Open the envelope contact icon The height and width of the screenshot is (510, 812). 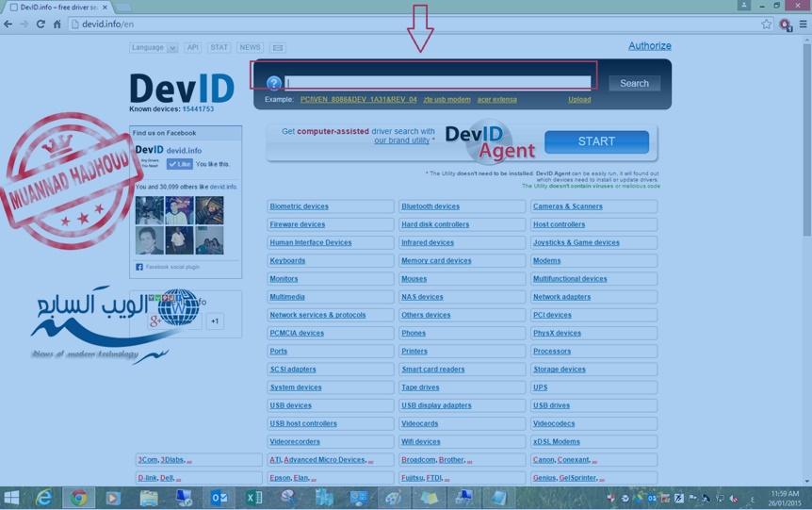(278, 48)
